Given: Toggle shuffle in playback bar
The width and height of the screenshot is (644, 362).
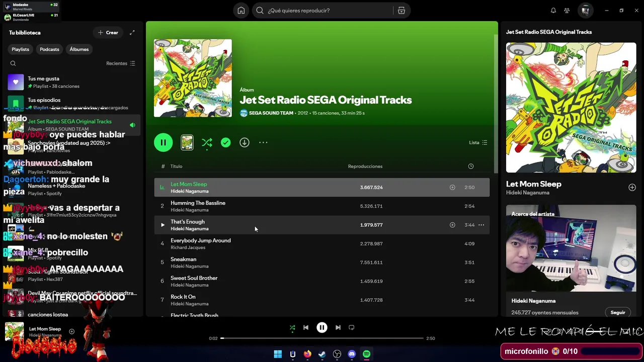Looking at the screenshot, I should pos(292,327).
